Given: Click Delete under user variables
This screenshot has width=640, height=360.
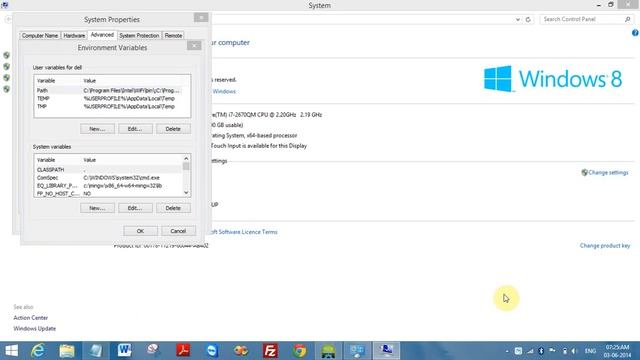Looking at the screenshot, I should 173,129.
